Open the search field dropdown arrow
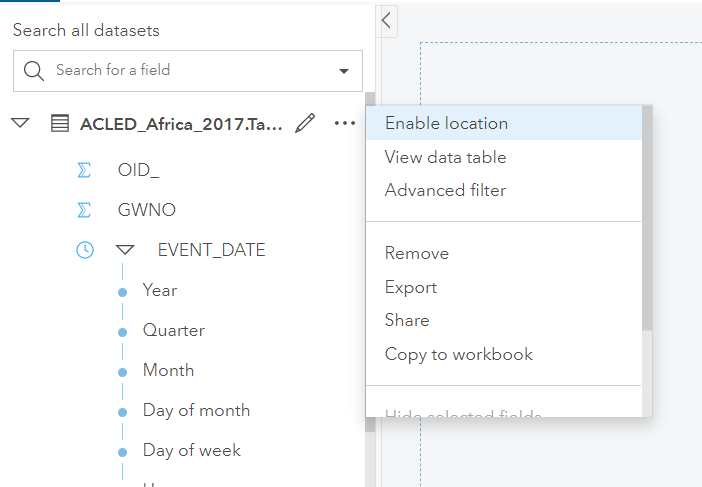The image size is (702, 487). coord(343,71)
